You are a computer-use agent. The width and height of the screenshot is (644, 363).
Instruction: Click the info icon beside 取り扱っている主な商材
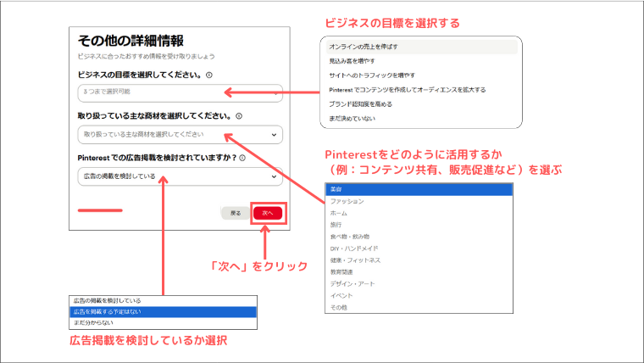point(239,116)
